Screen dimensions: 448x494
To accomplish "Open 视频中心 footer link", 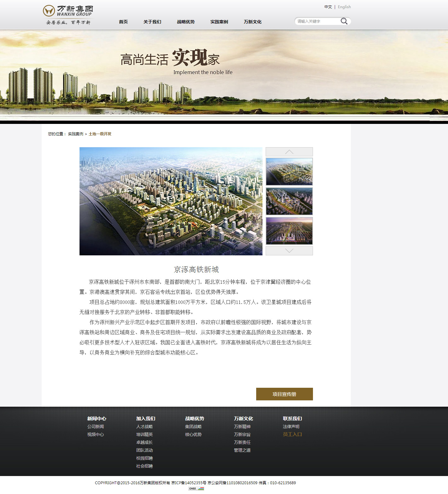I will [x=96, y=434].
